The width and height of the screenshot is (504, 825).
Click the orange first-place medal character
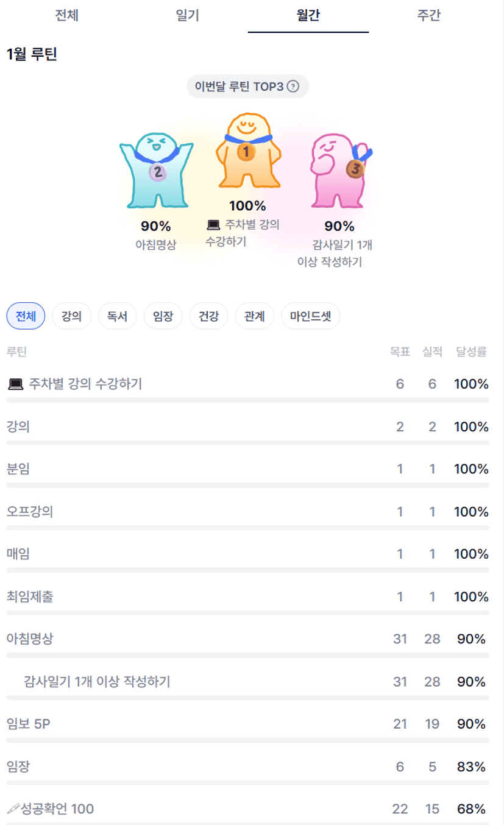(247, 152)
